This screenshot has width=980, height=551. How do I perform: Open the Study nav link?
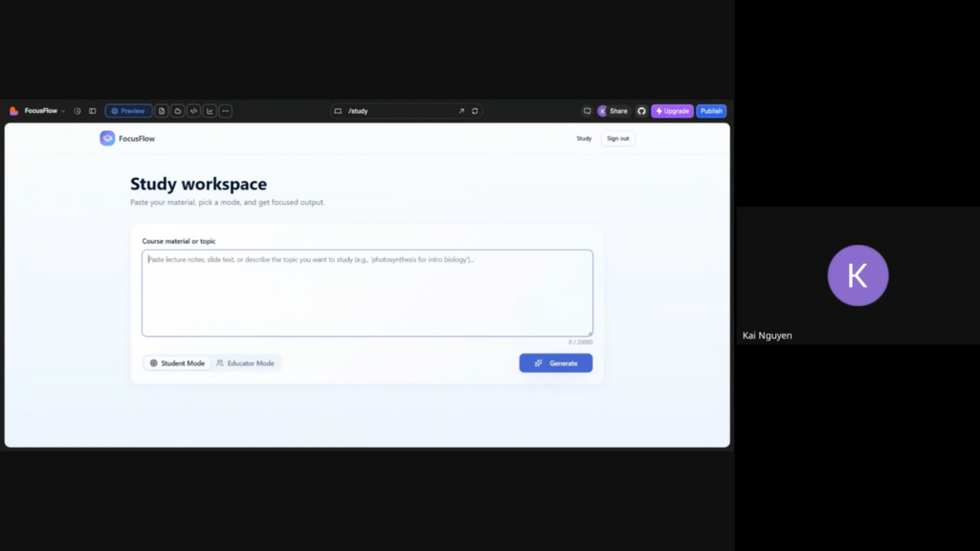[x=584, y=139]
